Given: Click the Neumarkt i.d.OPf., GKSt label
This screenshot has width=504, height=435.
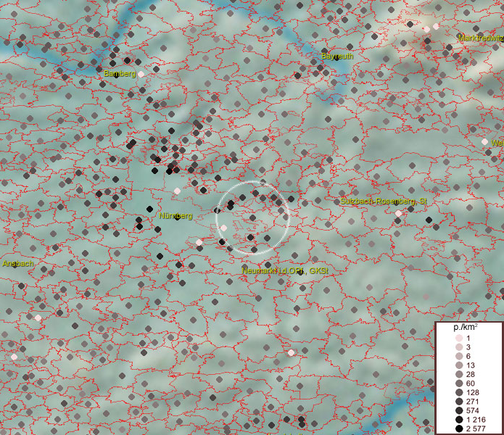Looking at the screenshot, I should tap(285, 270).
